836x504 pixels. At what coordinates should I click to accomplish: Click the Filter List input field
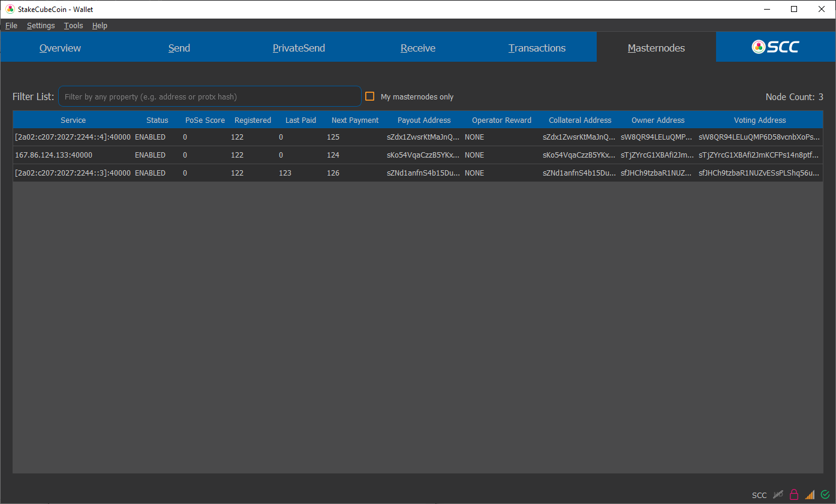click(x=210, y=96)
